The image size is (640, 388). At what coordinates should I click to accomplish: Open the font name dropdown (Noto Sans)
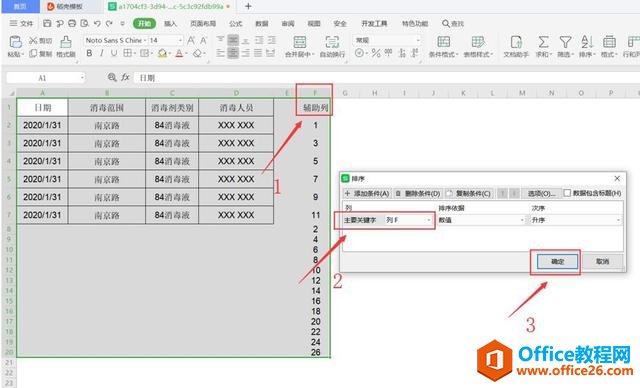click(145, 40)
